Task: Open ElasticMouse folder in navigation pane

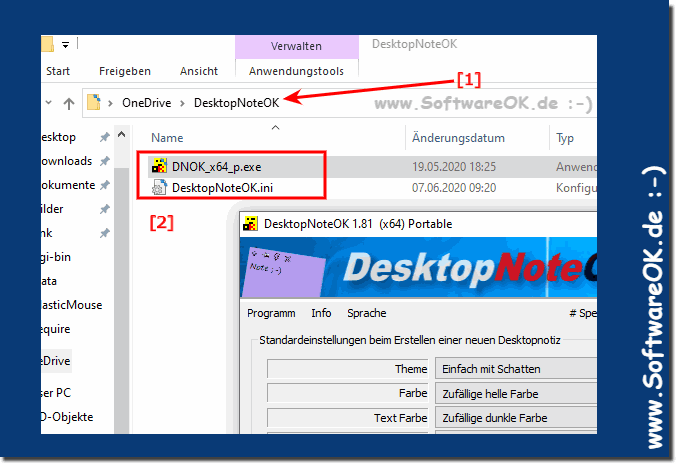Action: [x=72, y=305]
